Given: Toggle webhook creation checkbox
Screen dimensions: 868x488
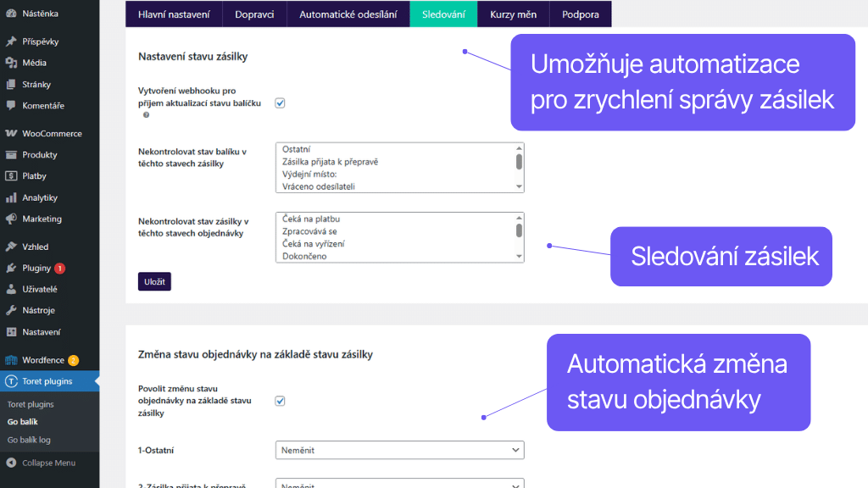Looking at the screenshot, I should click(x=280, y=103).
